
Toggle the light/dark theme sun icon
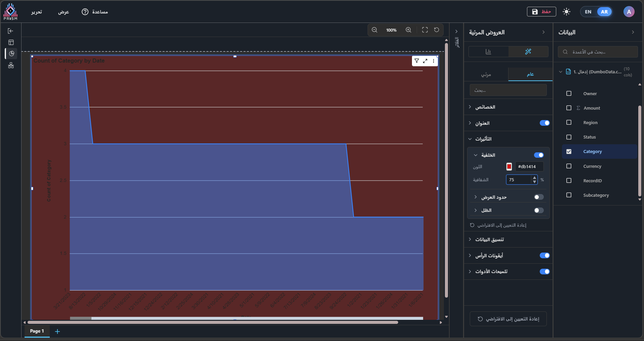click(x=566, y=12)
